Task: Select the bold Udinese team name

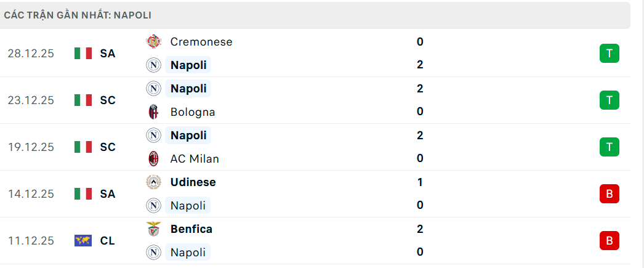Action: point(193,182)
